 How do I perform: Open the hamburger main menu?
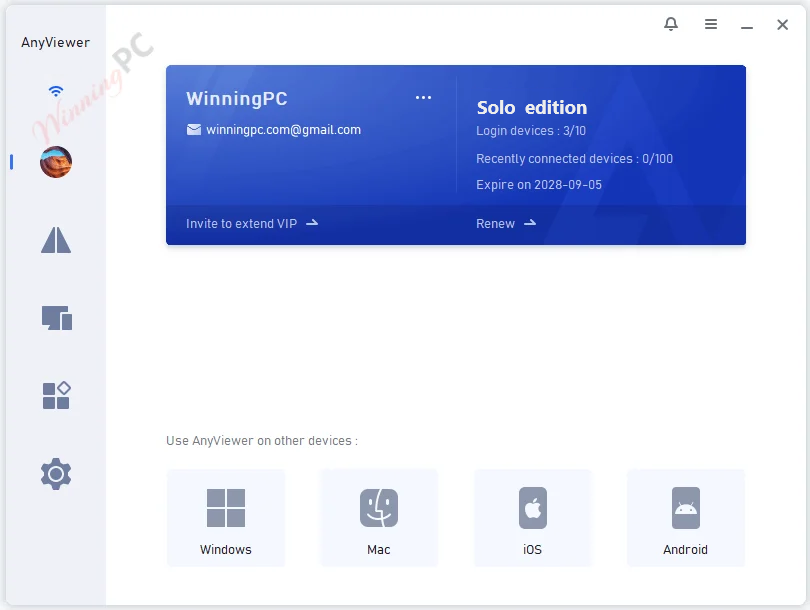tap(711, 24)
